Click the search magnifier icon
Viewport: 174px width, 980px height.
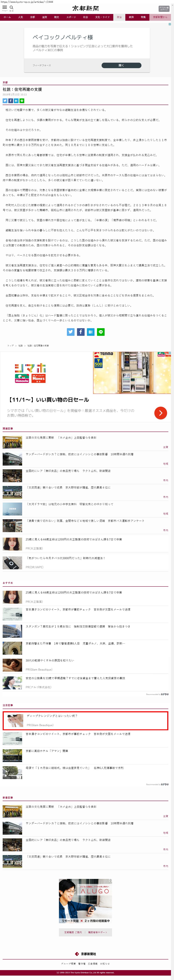12,8
